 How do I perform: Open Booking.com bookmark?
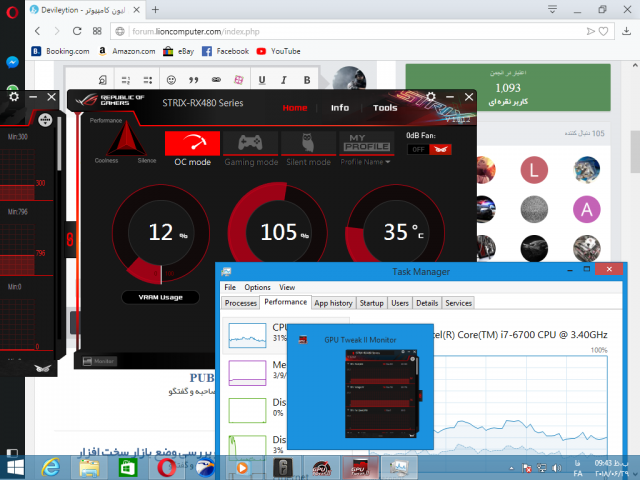(x=60, y=51)
